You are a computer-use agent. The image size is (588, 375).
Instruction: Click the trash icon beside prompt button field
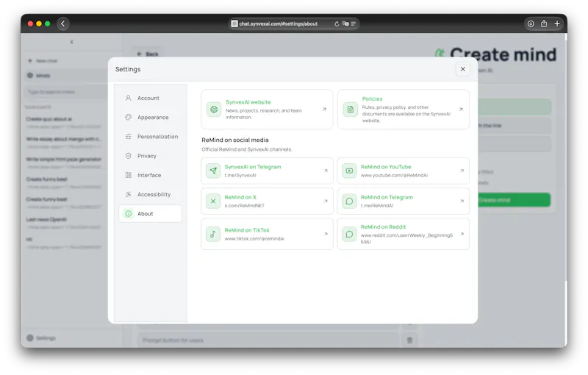point(409,340)
